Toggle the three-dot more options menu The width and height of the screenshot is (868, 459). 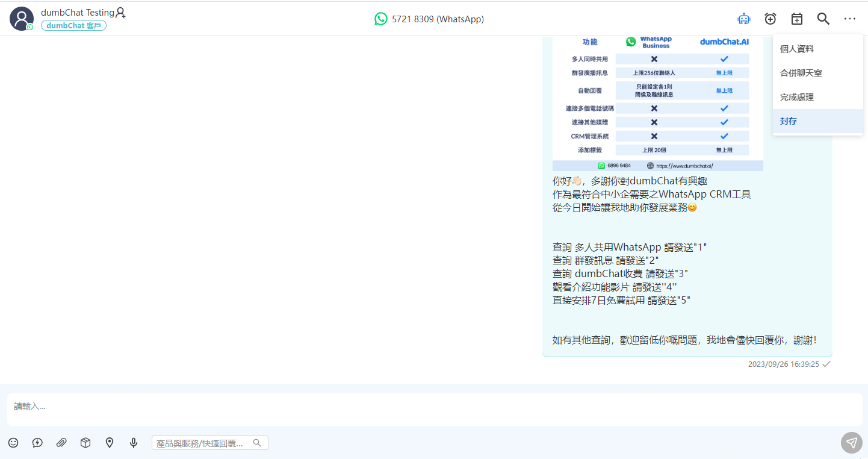(850, 19)
